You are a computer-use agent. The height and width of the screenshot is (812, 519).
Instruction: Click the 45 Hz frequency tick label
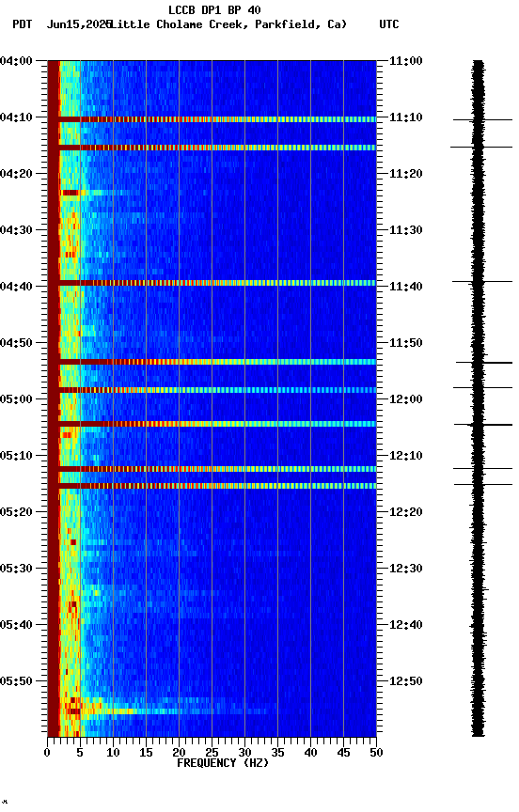tap(343, 753)
